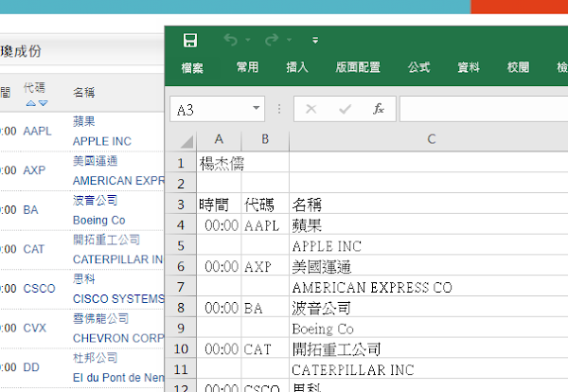Open Customize Quick Access Toolbar dropdown

pyautogui.click(x=315, y=40)
